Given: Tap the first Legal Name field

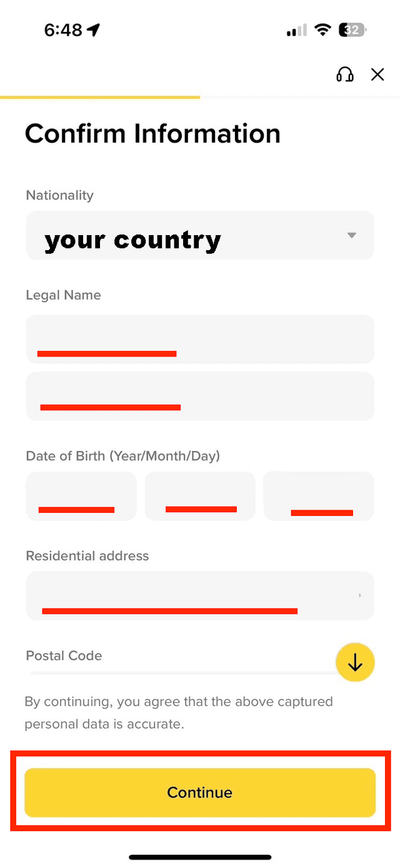Looking at the screenshot, I should pyautogui.click(x=200, y=340).
